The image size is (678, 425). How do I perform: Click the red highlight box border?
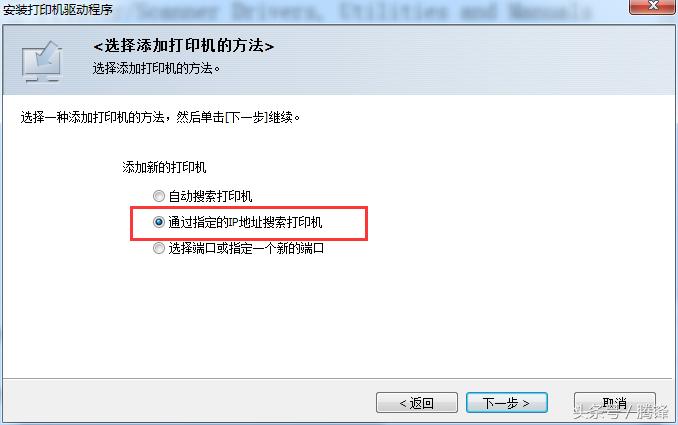249,208
